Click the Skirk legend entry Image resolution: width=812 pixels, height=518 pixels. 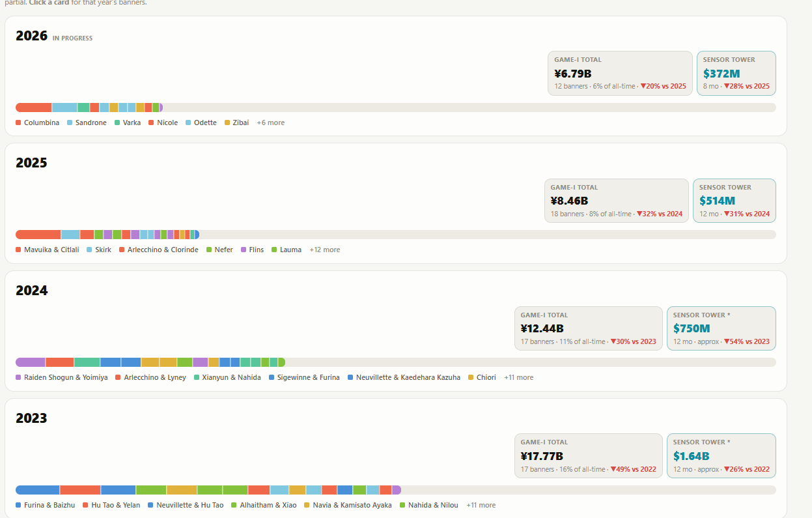click(x=99, y=250)
